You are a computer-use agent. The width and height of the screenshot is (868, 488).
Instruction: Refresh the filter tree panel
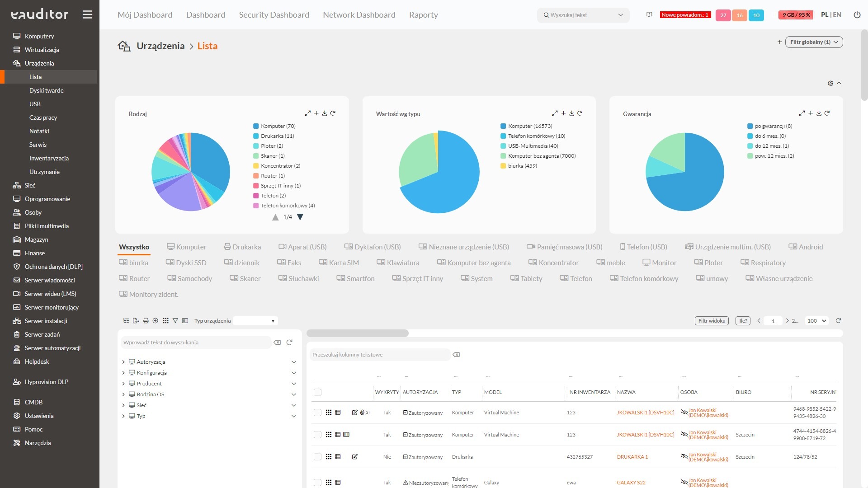coord(289,343)
